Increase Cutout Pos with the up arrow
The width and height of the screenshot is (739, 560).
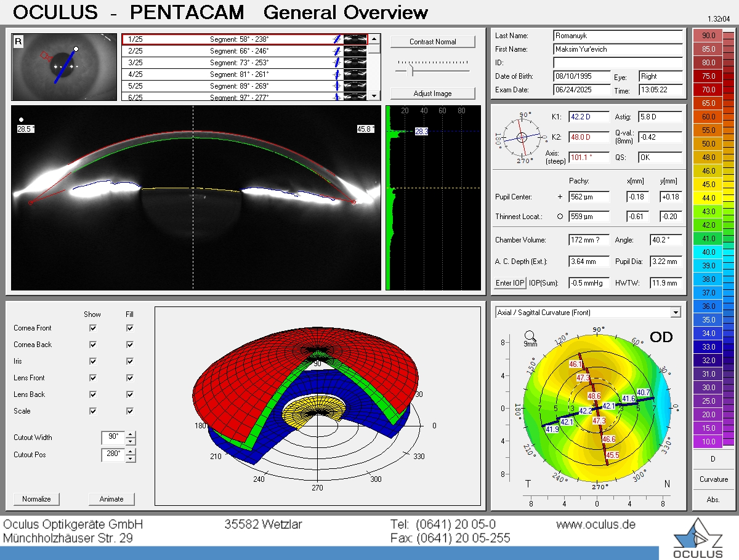click(130, 452)
